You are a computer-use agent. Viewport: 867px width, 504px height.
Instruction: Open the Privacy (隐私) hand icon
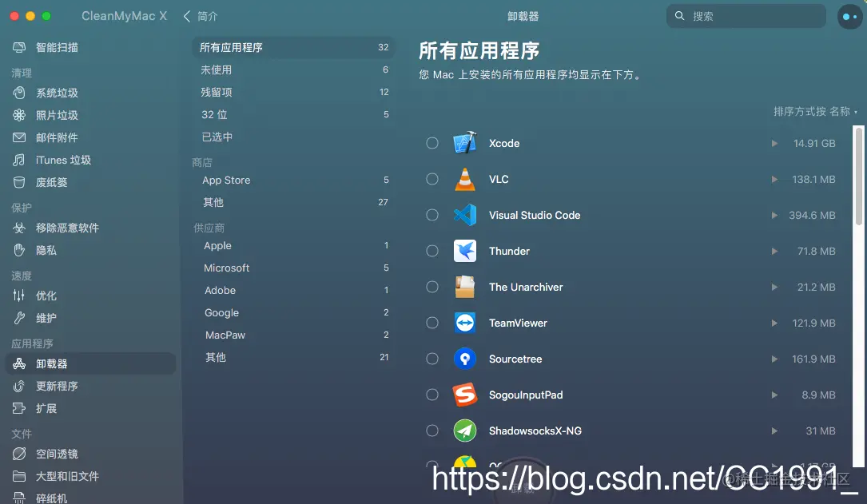point(19,250)
